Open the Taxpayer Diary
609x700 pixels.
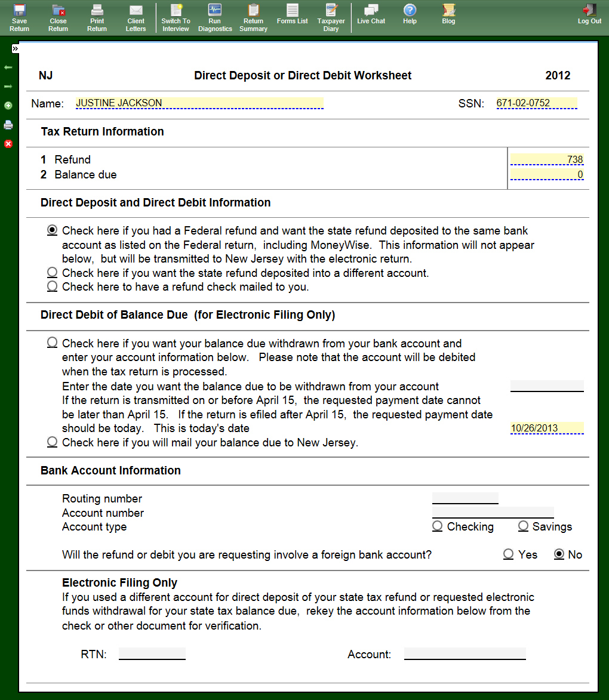tap(331, 17)
